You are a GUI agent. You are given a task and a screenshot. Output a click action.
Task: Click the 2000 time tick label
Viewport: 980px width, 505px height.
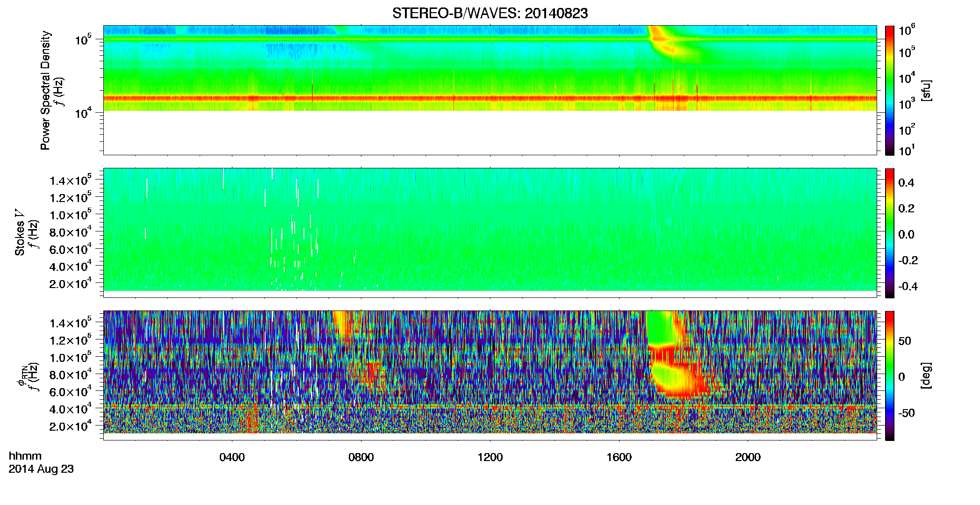[748, 457]
